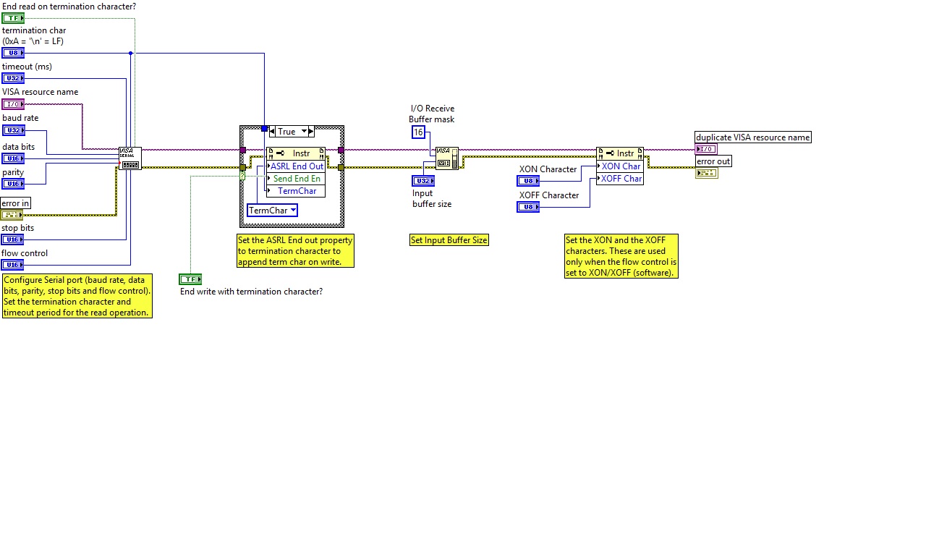The width and height of the screenshot is (926, 560).
Task: Click the 'I/O Receive Buffer mask' label
Action: [x=432, y=114]
